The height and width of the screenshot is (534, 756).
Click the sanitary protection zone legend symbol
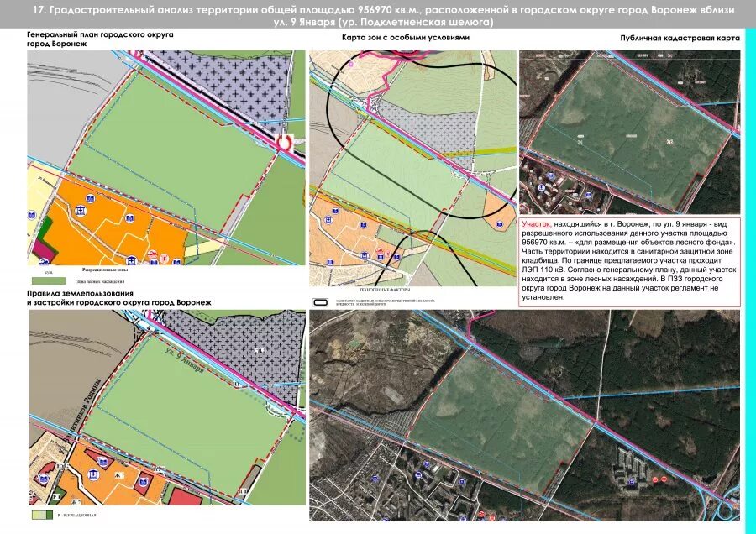tap(321, 302)
